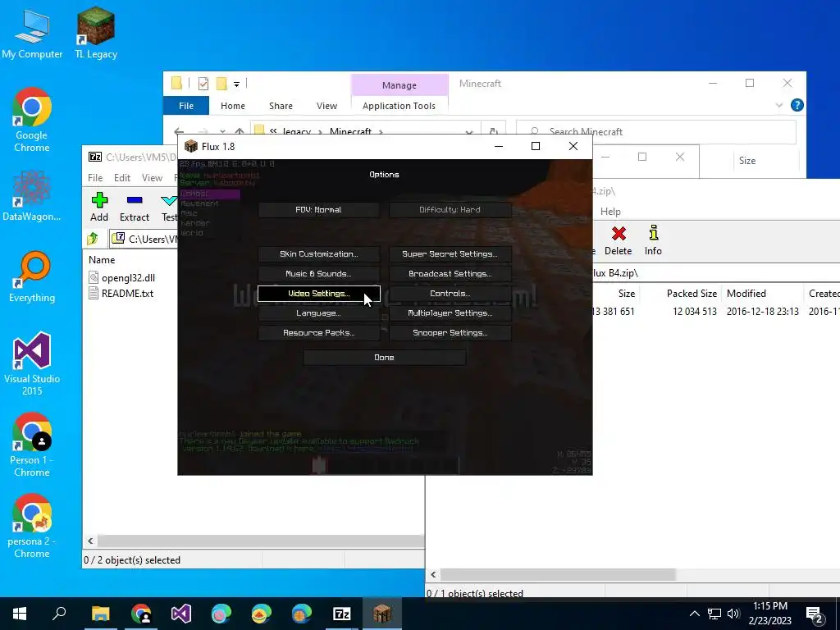The height and width of the screenshot is (630, 840).
Task: Click the Manage contextual tab in Explorer
Action: (x=399, y=85)
